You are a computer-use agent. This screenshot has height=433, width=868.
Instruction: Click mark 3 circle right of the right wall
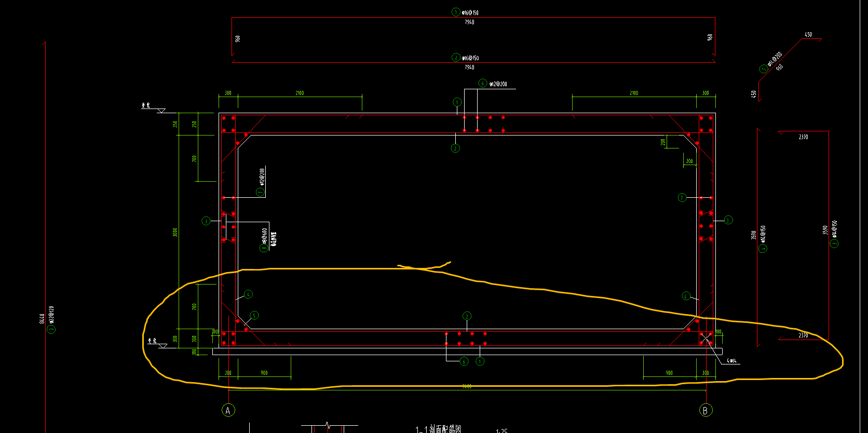[x=728, y=220]
